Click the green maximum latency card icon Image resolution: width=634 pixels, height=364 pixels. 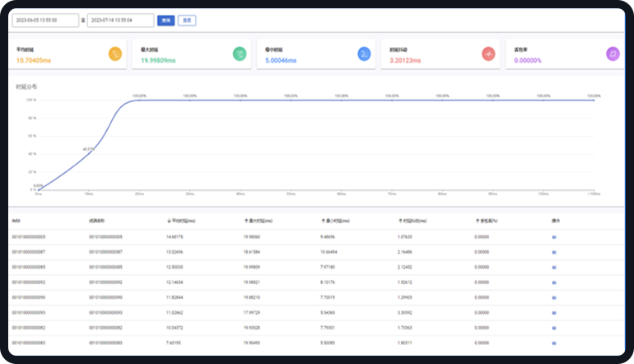[240, 54]
